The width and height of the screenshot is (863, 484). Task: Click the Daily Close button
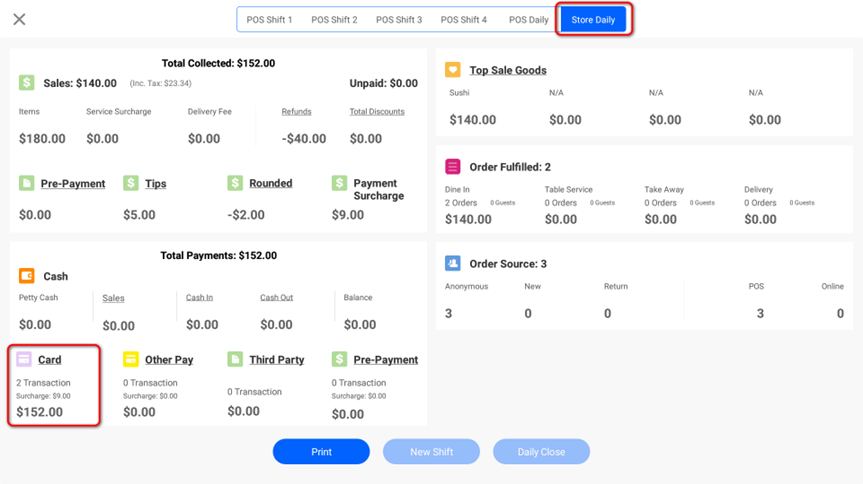pyautogui.click(x=541, y=452)
